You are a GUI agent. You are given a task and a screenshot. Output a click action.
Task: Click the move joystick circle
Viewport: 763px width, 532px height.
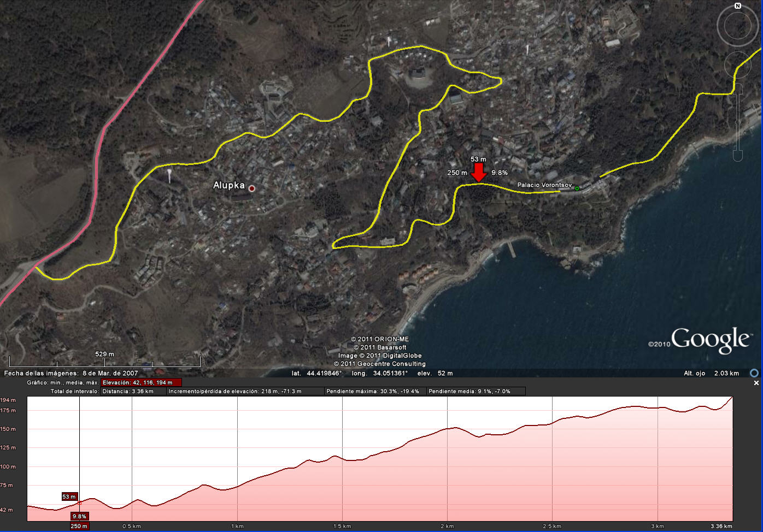point(737,65)
